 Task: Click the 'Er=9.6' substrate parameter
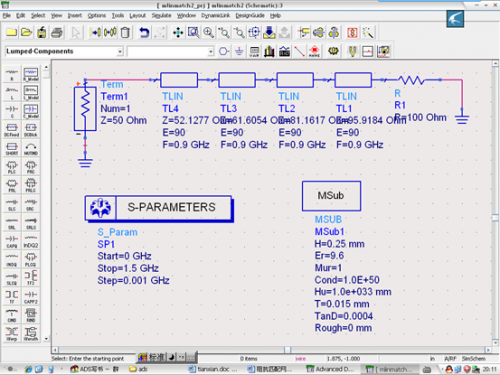tap(329, 256)
